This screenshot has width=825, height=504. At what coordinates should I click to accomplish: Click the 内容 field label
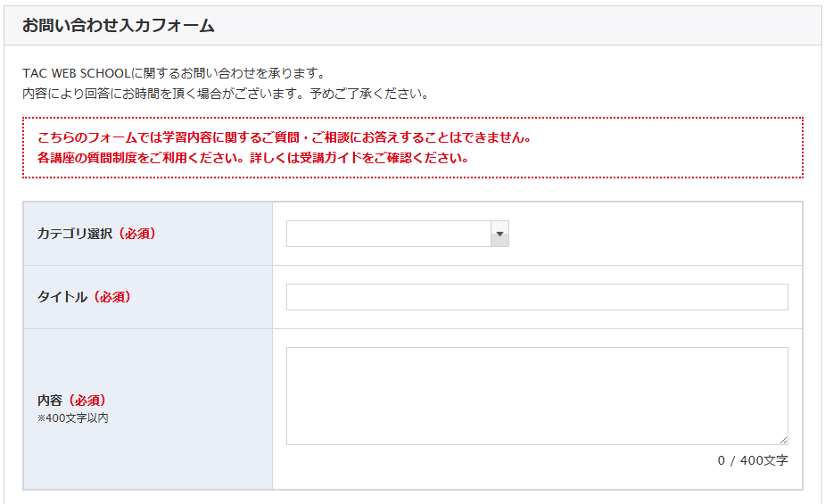tap(50, 401)
